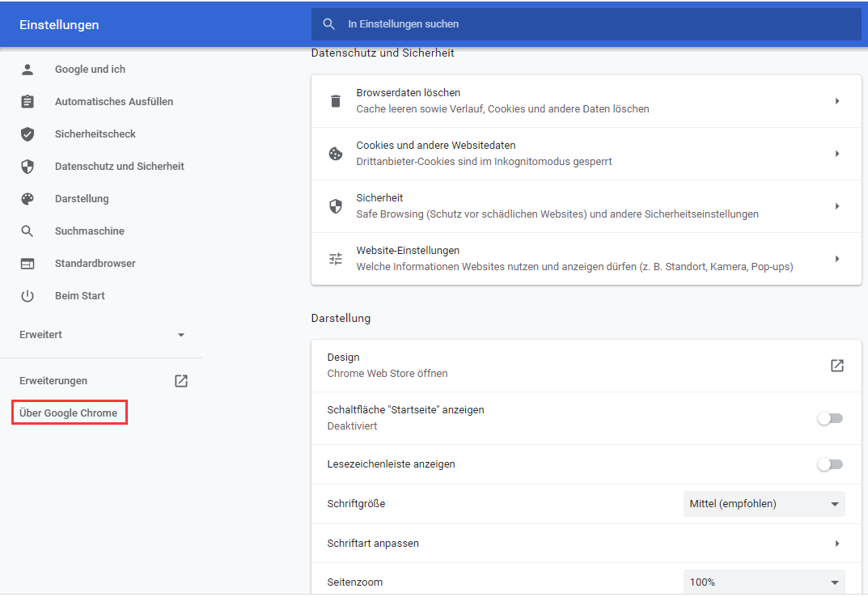Image resolution: width=868 pixels, height=597 pixels.
Task: Open Über Google Chrome page
Action: (68, 413)
